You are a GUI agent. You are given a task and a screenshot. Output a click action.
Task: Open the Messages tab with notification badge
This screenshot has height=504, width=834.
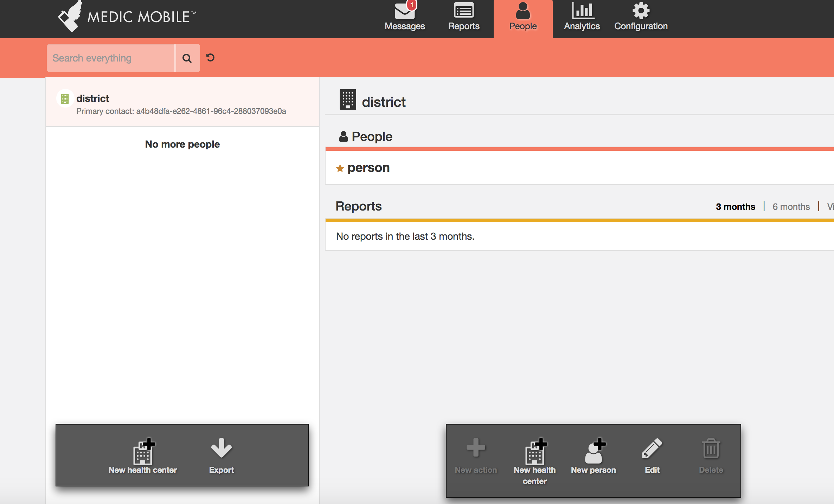[x=405, y=17]
